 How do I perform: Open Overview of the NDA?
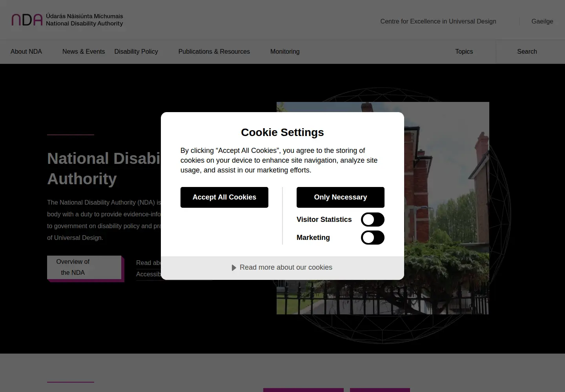84,267
